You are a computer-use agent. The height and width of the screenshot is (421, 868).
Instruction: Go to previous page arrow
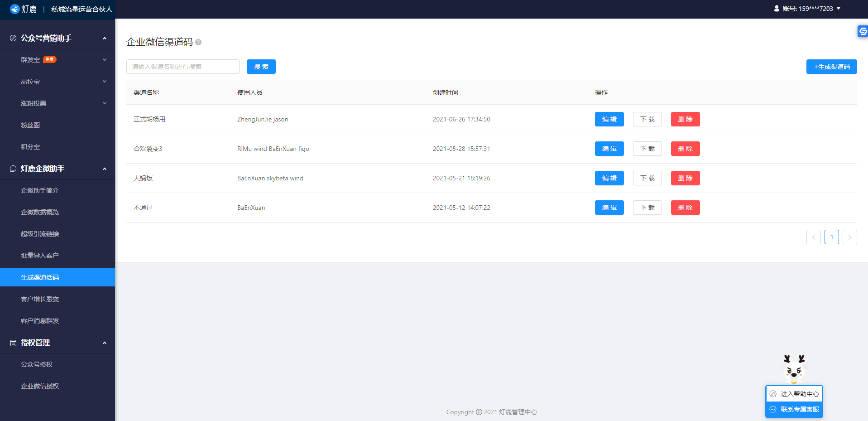pos(814,237)
